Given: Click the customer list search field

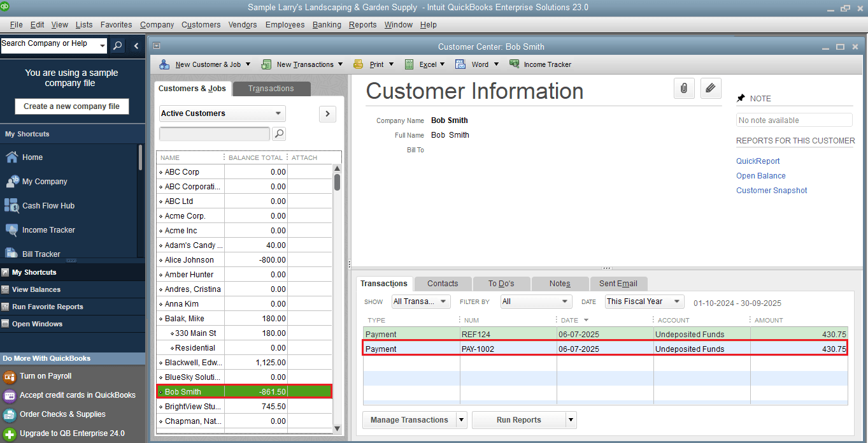Looking at the screenshot, I should click(x=214, y=133).
